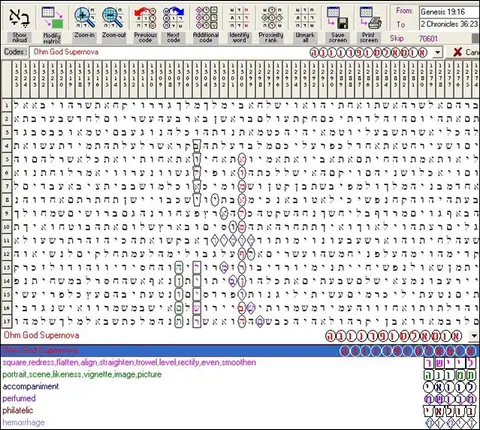The width and height of the screenshot is (480, 430).
Task: Activate the Identify word tool
Action: [x=239, y=18]
